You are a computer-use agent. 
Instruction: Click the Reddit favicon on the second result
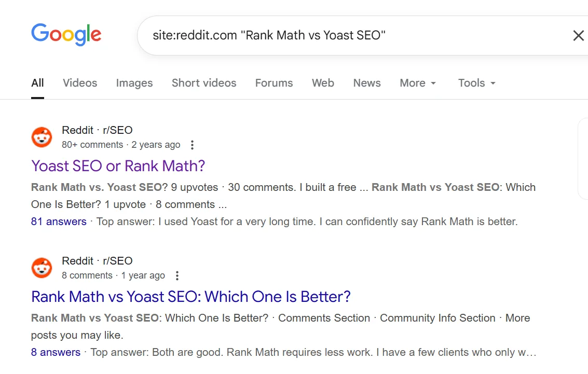[42, 268]
